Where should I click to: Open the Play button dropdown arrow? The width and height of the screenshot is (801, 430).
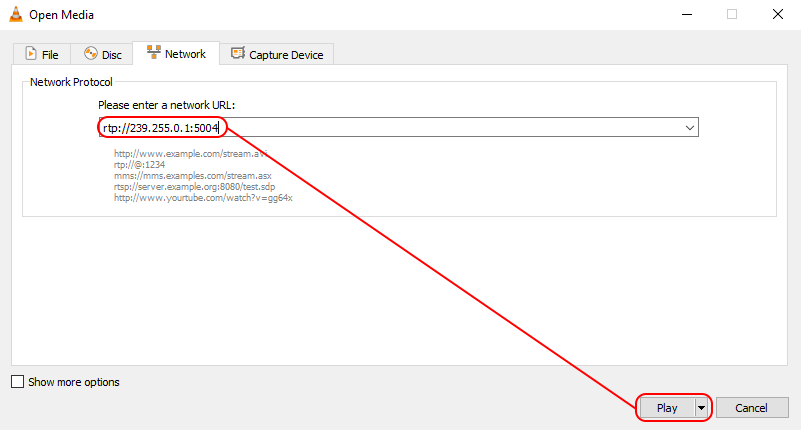coord(702,408)
